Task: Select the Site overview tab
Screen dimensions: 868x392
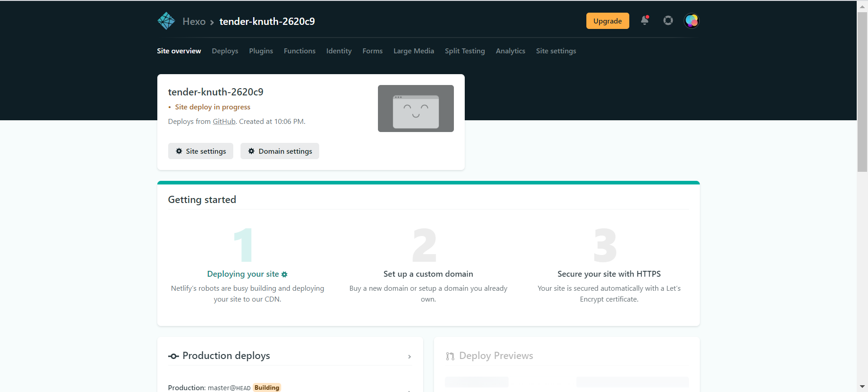Action: tap(179, 51)
